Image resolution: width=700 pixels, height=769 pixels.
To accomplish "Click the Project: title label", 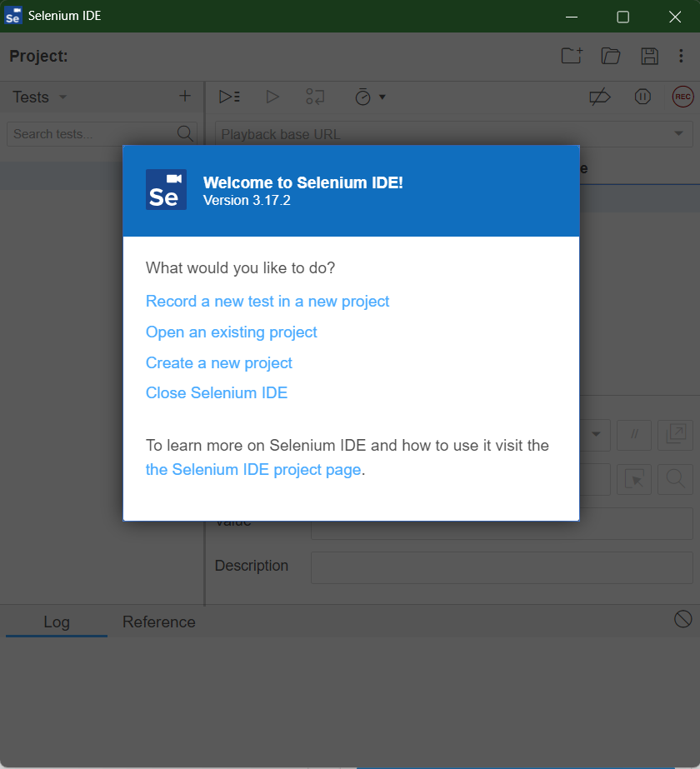I will tap(38, 56).
